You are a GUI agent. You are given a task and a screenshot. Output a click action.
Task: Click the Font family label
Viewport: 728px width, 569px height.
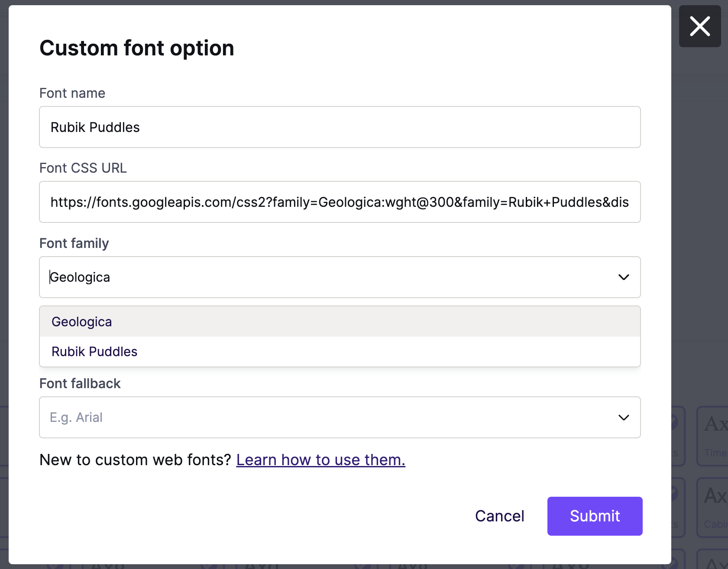point(74,244)
